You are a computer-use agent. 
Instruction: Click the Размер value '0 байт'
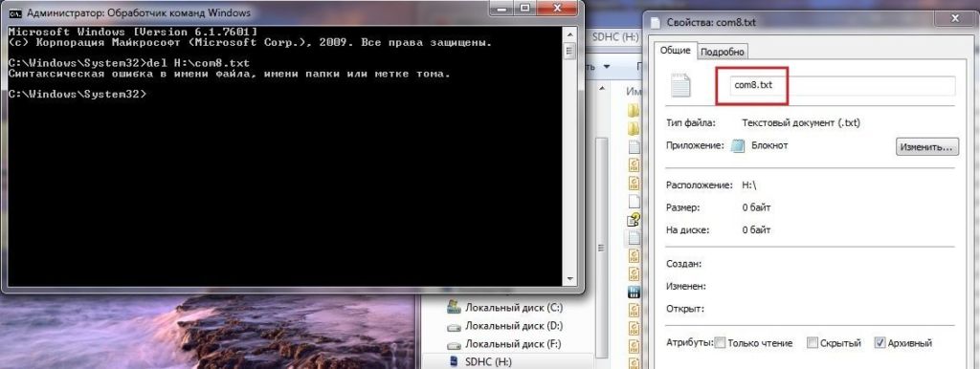(x=756, y=207)
